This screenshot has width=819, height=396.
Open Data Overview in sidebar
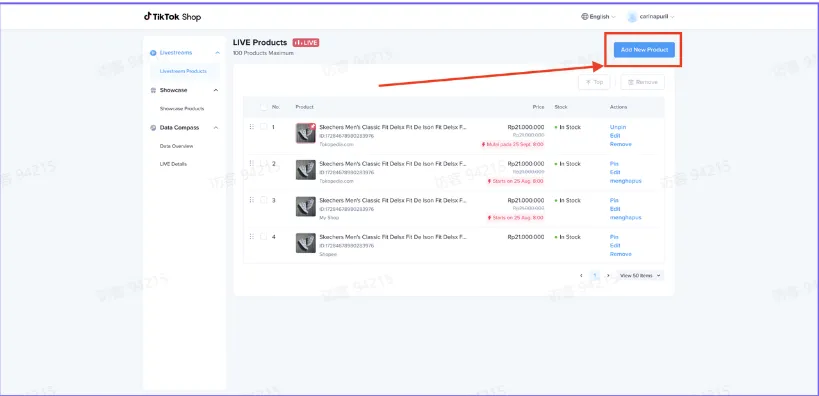click(x=177, y=146)
